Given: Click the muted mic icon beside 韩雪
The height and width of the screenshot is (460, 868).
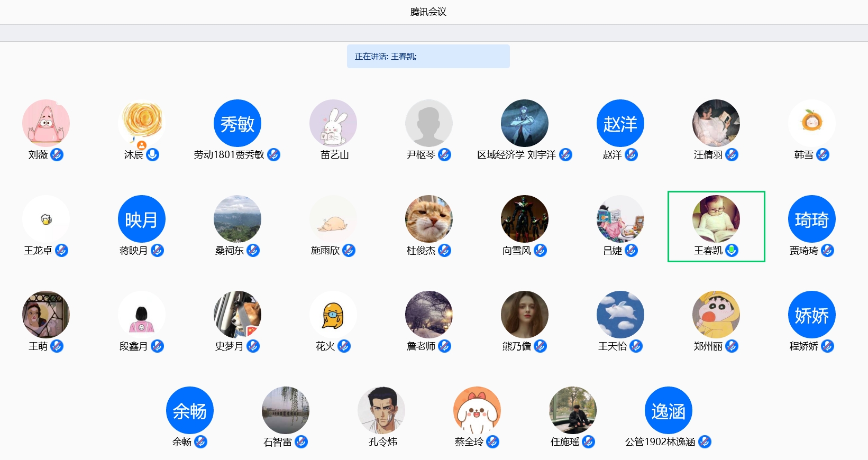Looking at the screenshot, I should 823,155.
